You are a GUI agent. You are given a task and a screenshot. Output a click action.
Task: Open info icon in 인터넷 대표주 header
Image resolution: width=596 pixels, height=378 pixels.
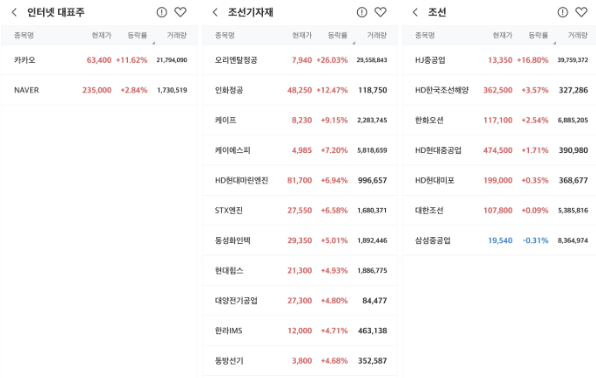point(162,12)
